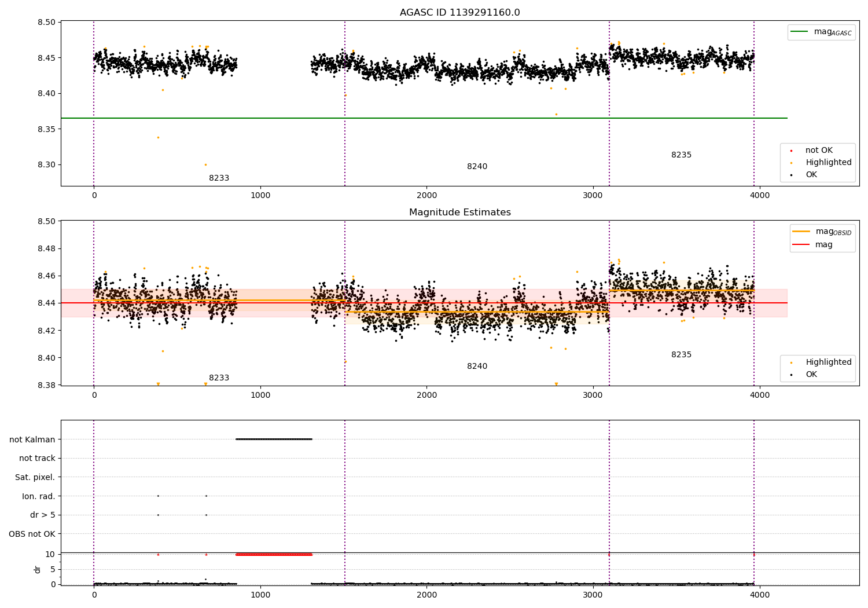Image resolution: width=868 pixels, height=608 pixels.
Task: Click the orange mag OBSID legend line sample
Action: pos(801,232)
